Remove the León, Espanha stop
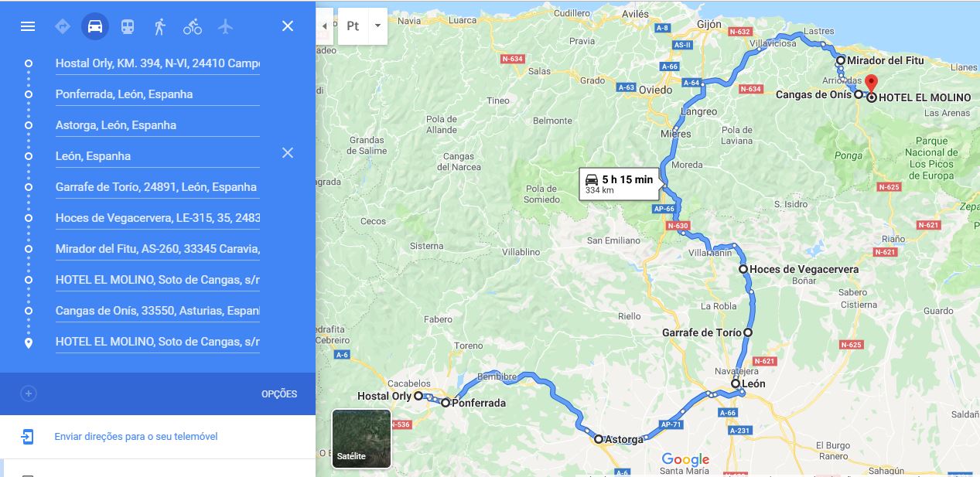 click(288, 153)
